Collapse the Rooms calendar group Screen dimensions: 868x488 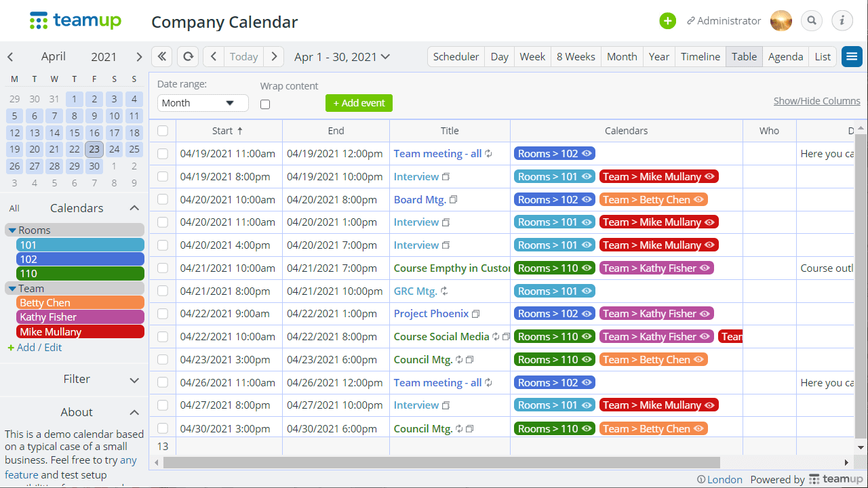pos(12,230)
